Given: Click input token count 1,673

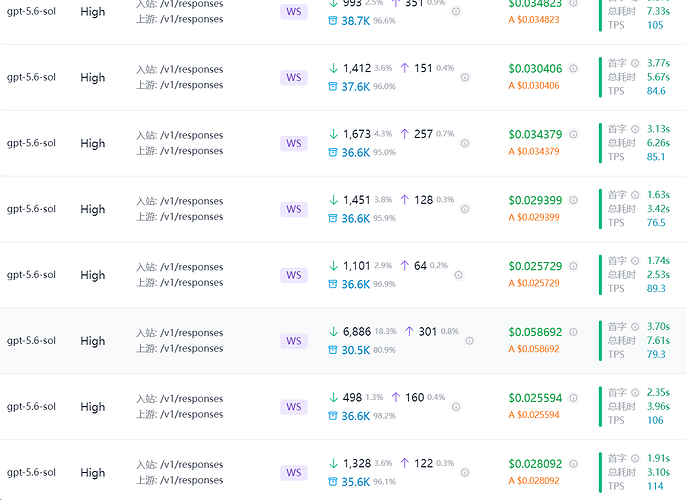Looking at the screenshot, I should 357,134.
